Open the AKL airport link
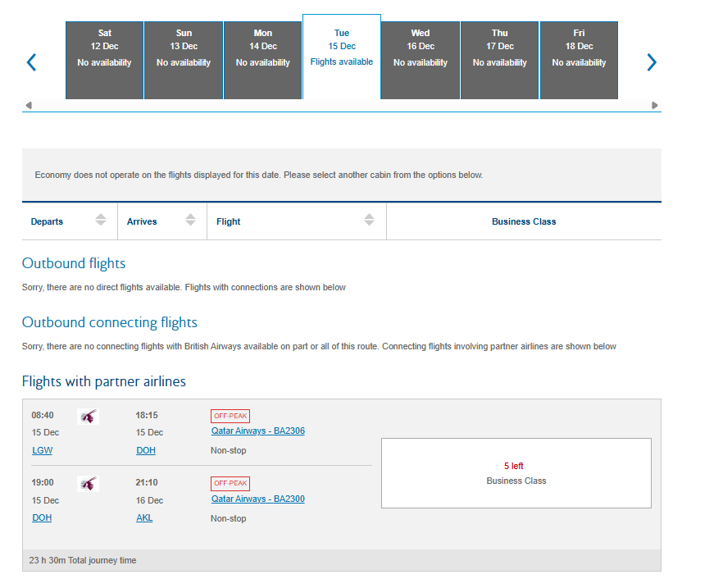Viewport: 723px width, 588px height. coord(144,517)
